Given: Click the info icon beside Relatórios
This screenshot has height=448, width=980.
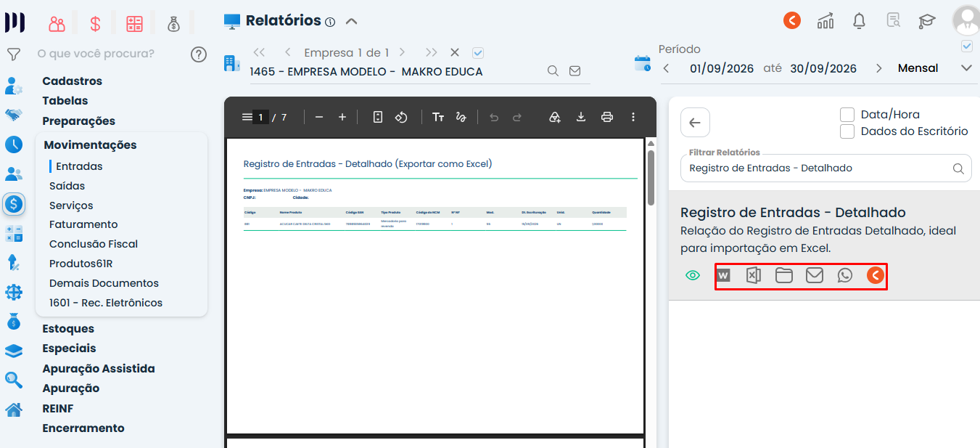Looking at the screenshot, I should click(x=330, y=22).
